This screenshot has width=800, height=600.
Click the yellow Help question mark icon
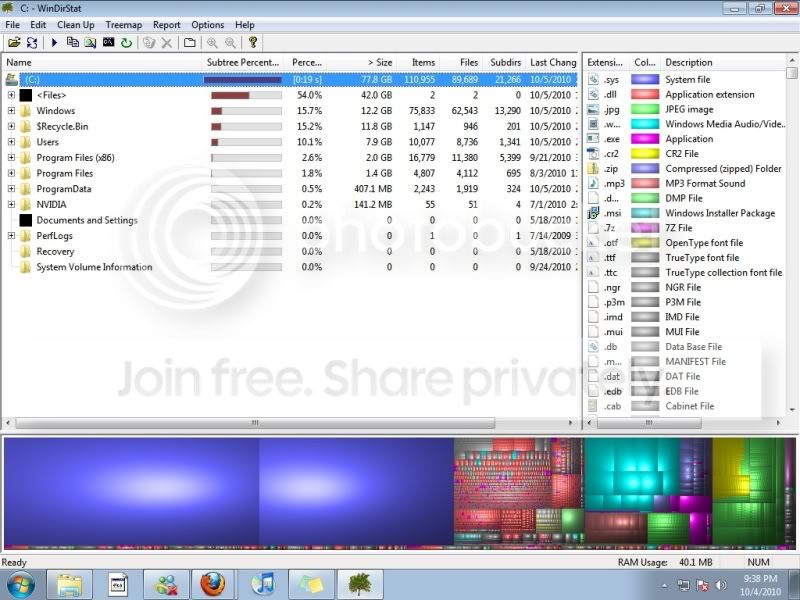point(253,42)
